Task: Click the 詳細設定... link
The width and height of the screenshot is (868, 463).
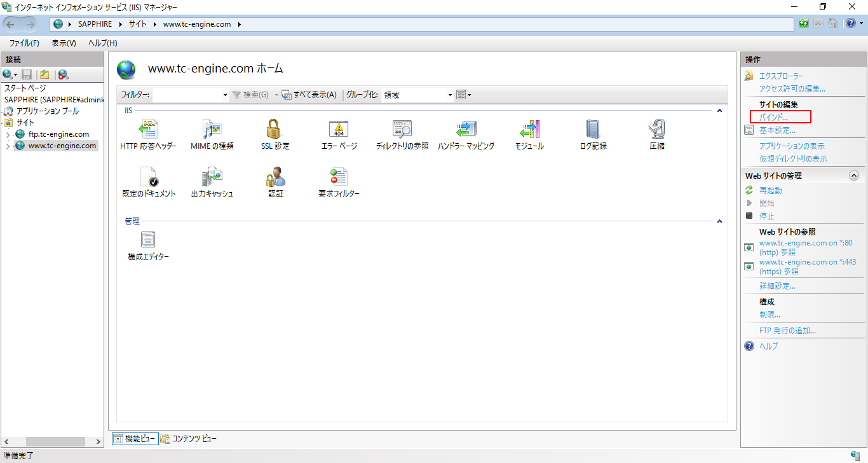Action: pos(777,286)
